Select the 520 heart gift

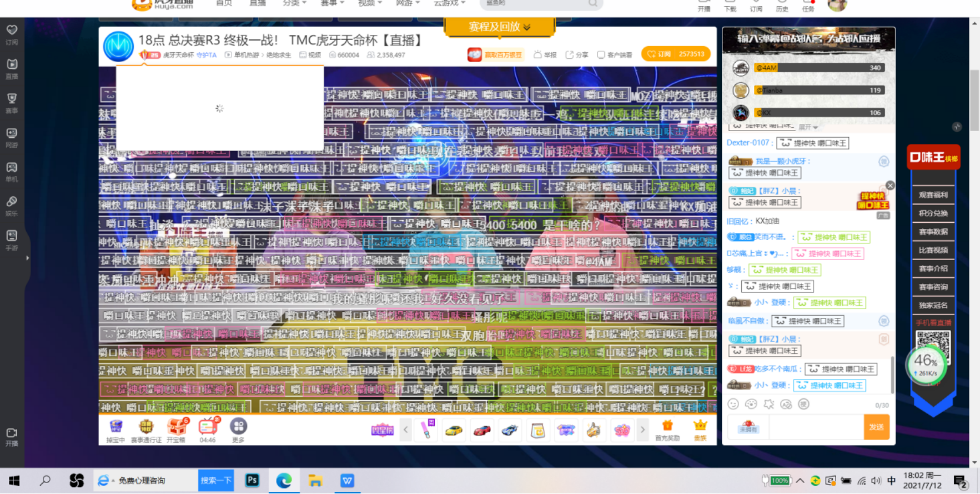point(622,430)
